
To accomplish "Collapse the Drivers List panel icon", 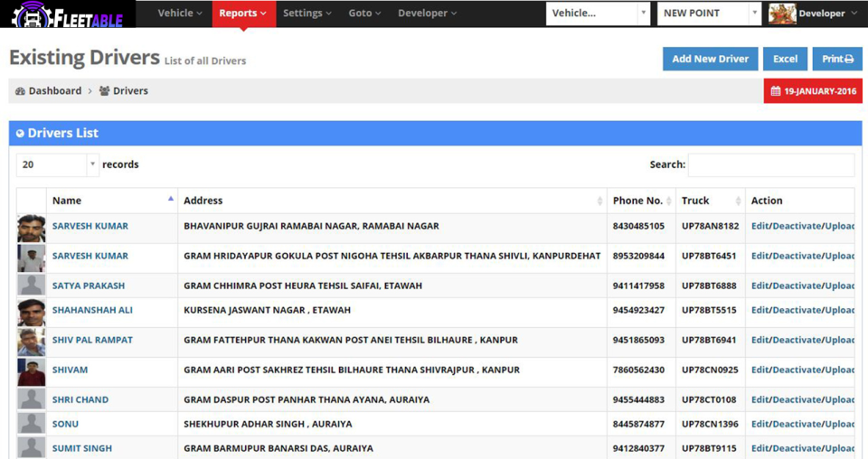I will pyautogui.click(x=20, y=134).
